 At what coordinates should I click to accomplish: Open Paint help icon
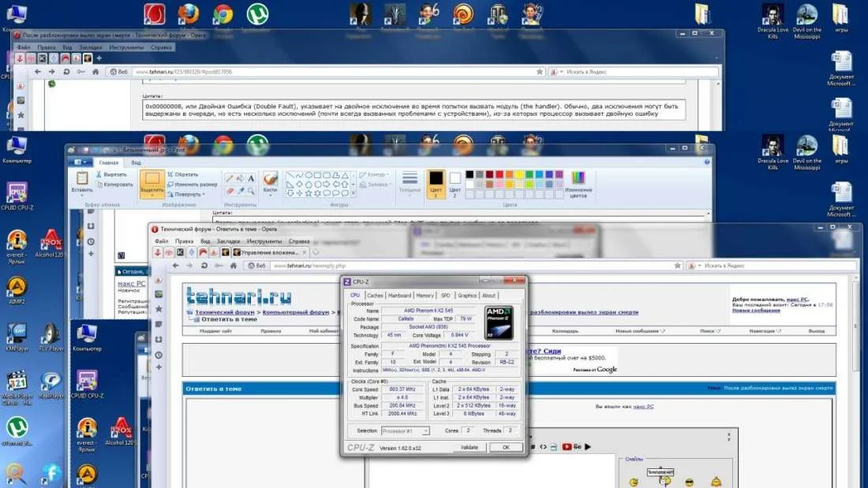coord(707,162)
